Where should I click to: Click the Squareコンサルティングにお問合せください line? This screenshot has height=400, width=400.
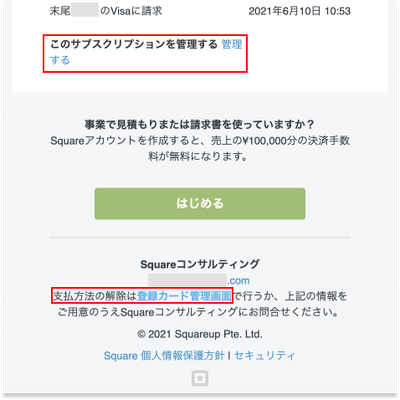[x=199, y=312]
